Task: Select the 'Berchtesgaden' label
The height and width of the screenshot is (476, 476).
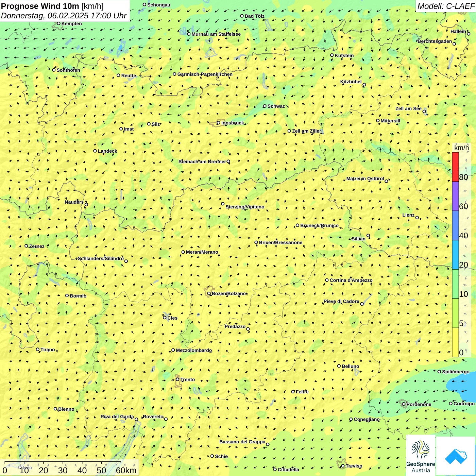Action: (x=435, y=41)
